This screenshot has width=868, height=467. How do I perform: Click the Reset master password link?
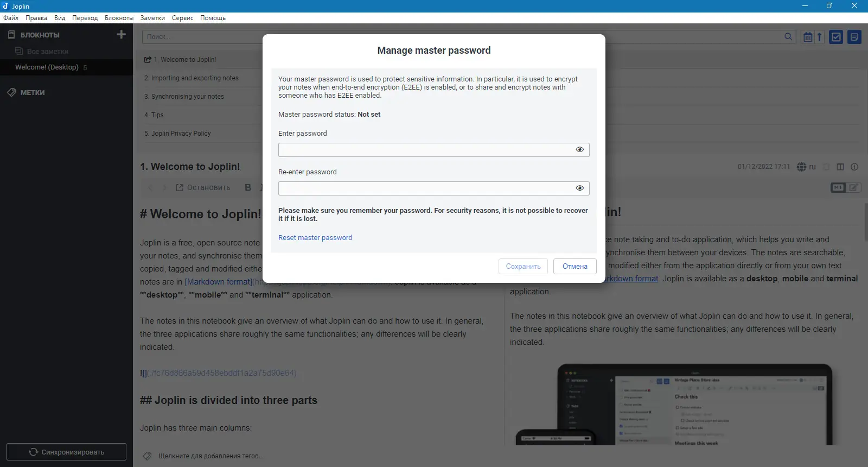pos(315,238)
